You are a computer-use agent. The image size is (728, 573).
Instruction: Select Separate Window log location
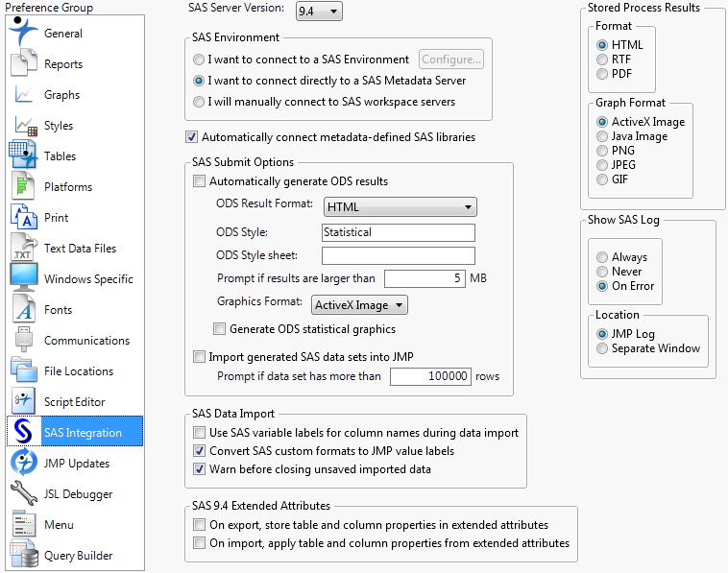(x=602, y=348)
